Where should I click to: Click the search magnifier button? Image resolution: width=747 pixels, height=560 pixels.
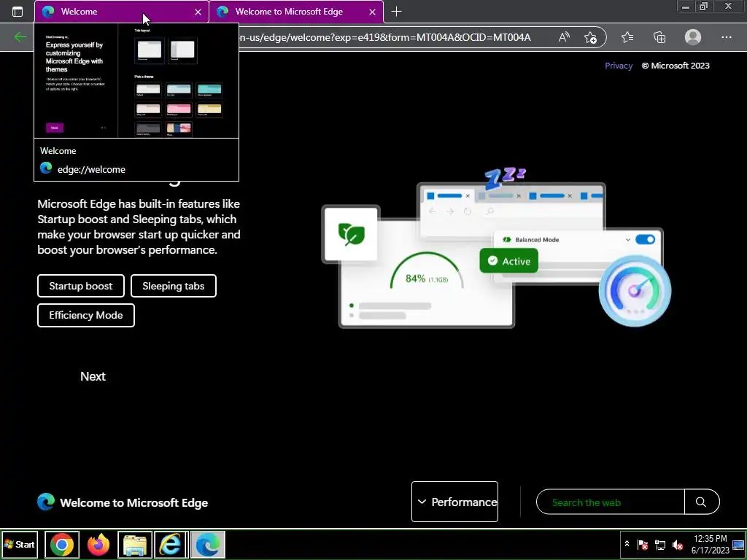[701, 502]
